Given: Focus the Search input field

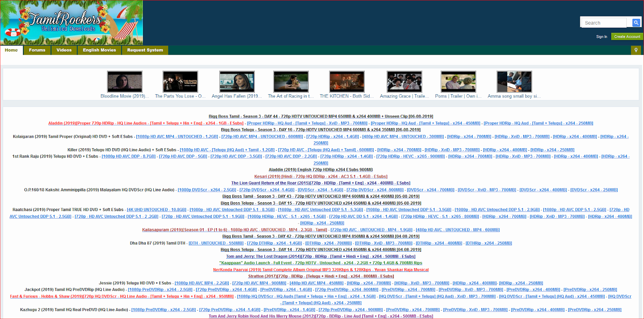Looking at the screenshot, I should pos(604,23).
